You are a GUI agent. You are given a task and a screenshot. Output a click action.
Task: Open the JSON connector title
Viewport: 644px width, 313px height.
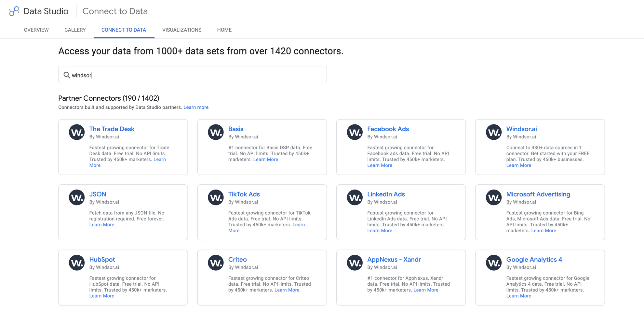[98, 194]
